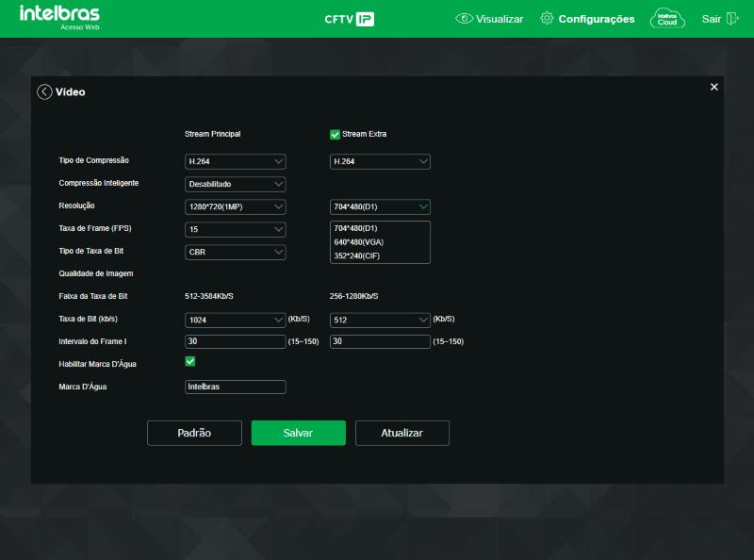Open Intelbras Cloud icon

(x=667, y=19)
